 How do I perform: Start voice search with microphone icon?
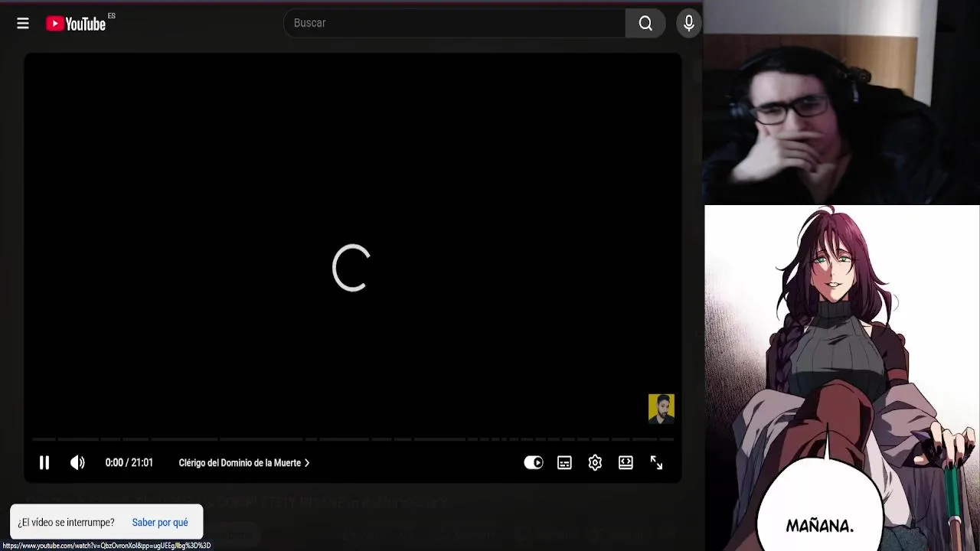689,24
